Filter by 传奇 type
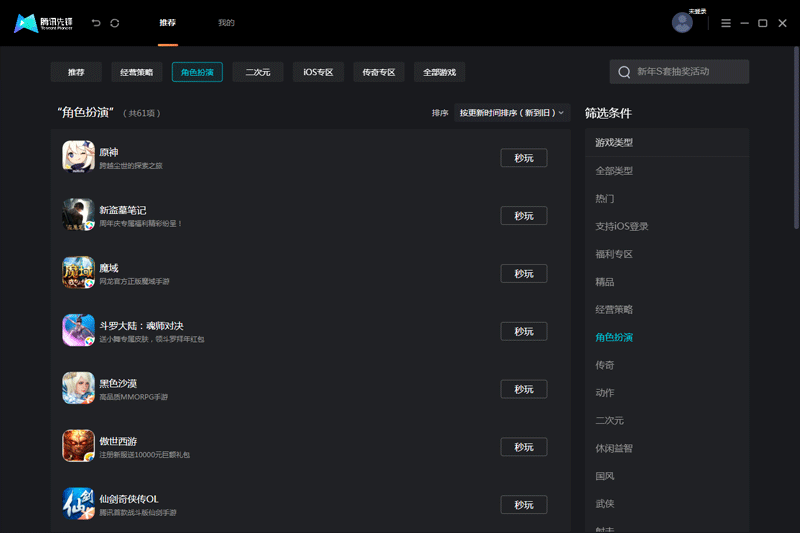The height and width of the screenshot is (533, 800). 605,365
